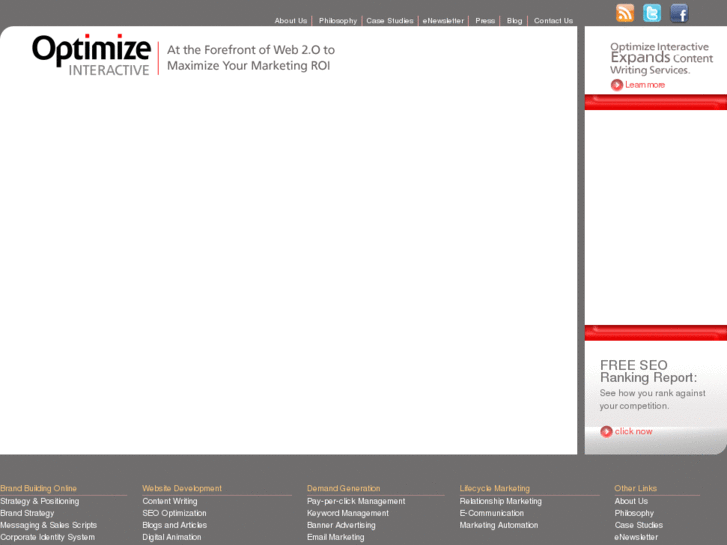
Task: Click 'See how you rank against' text
Action: click(x=652, y=393)
